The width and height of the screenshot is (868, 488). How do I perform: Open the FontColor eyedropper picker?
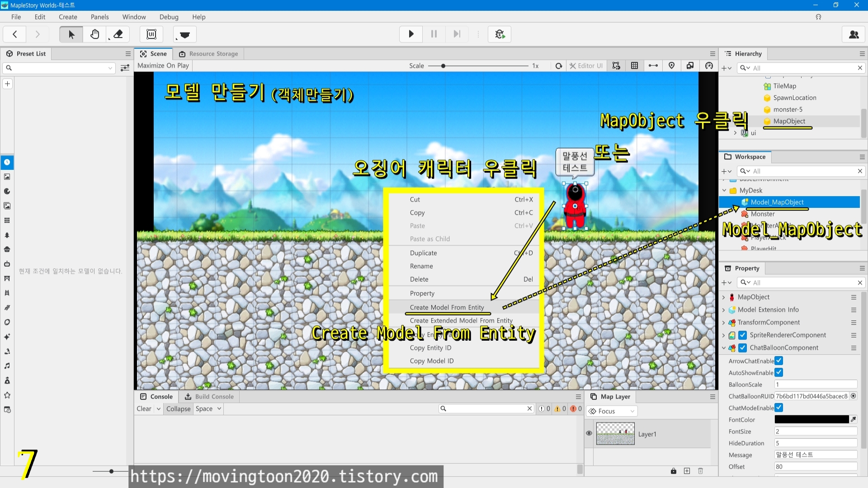[x=854, y=420]
